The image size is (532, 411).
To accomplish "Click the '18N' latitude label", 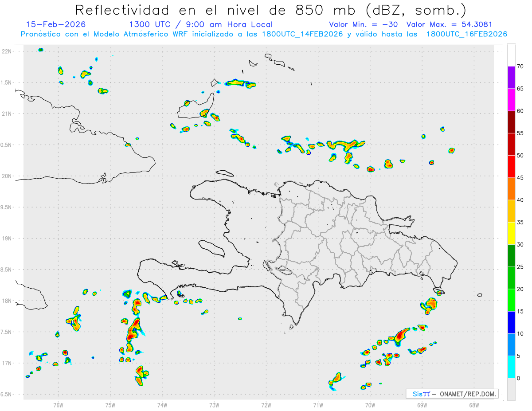I will click(x=7, y=301).
